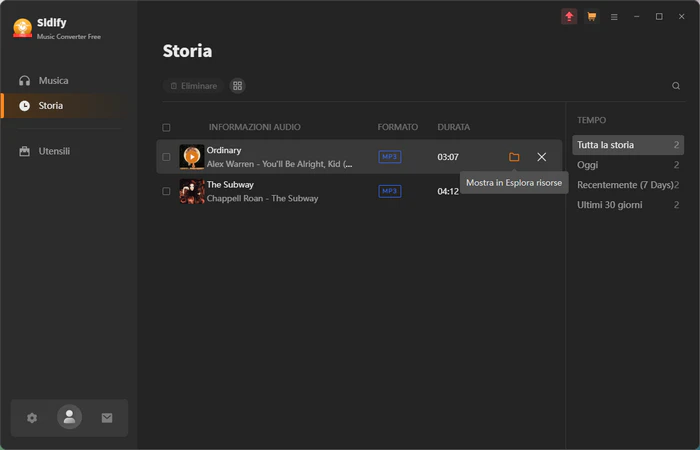Open the shopping cart purchase icon
The height and width of the screenshot is (450, 700).
tap(592, 17)
